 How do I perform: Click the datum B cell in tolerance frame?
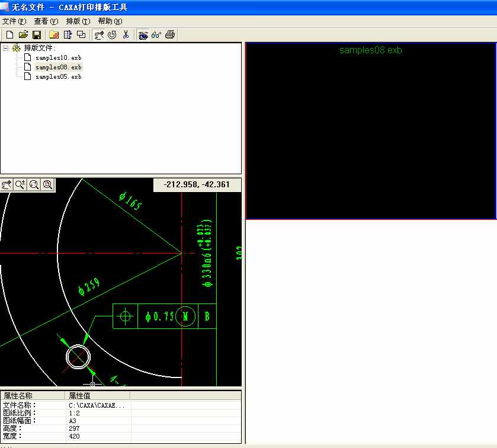pyautogui.click(x=207, y=316)
